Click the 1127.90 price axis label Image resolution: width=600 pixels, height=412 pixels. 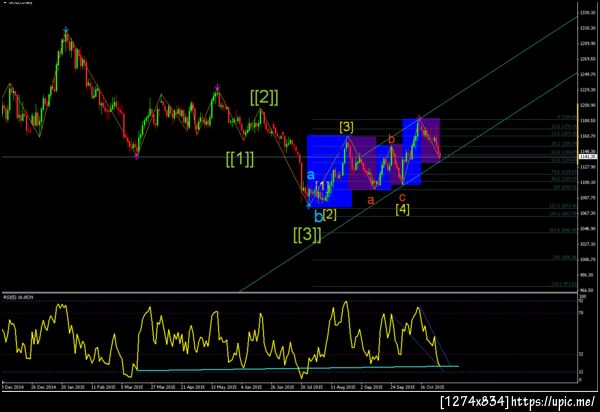588,167
